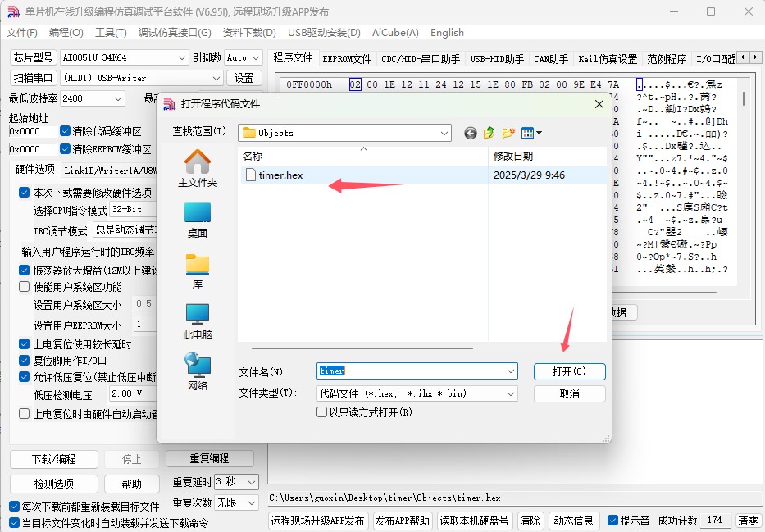Click 远程现场升级APP发布 button

pyautogui.click(x=317, y=521)
